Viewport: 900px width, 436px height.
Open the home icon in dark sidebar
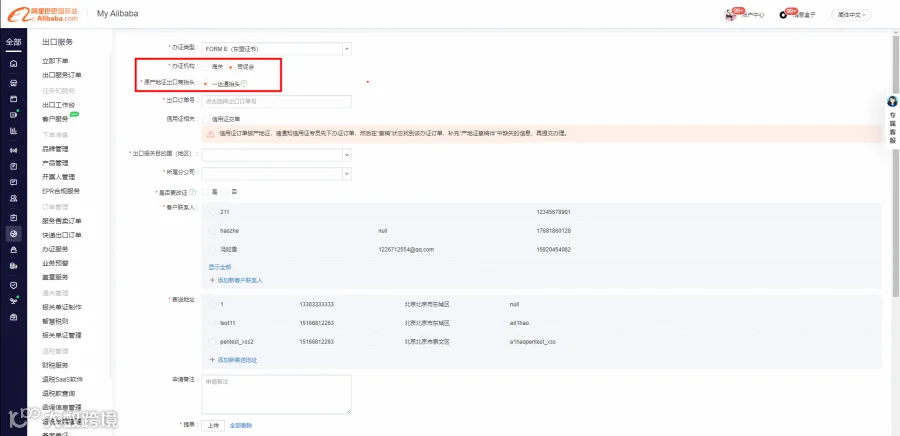pyautogui.click(x=14, y=64)
